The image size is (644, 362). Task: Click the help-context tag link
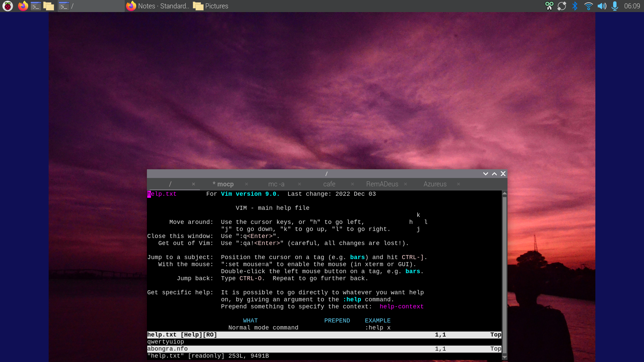(401, 307)
